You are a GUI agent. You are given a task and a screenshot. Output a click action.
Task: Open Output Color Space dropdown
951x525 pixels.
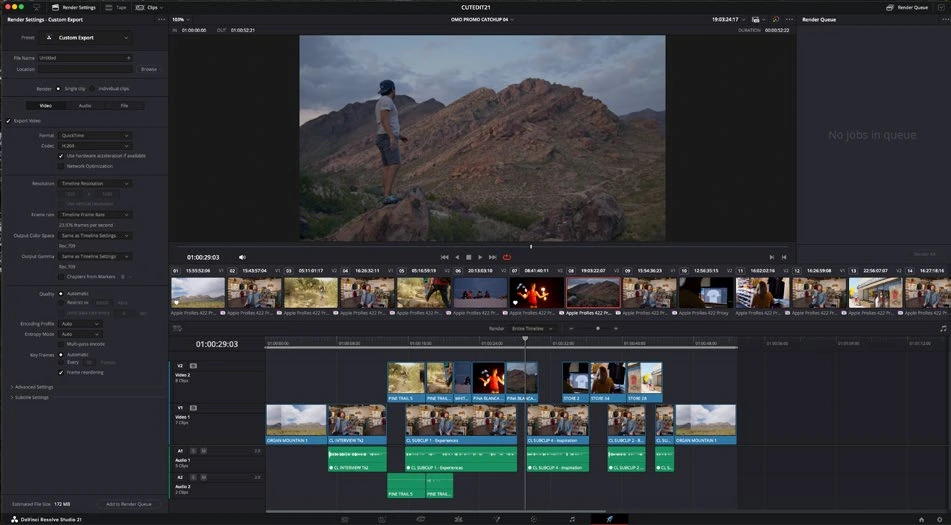point(95,235)
